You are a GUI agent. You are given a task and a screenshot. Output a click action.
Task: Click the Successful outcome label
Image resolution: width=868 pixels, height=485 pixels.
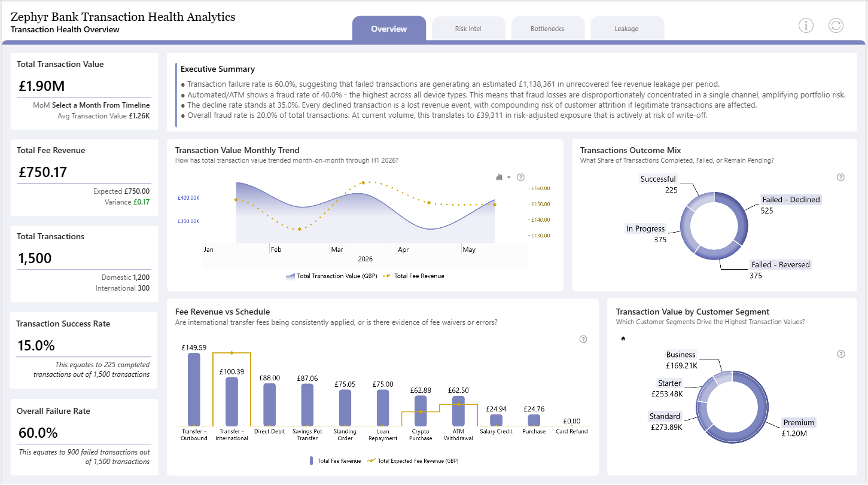[x=658, y=179]
